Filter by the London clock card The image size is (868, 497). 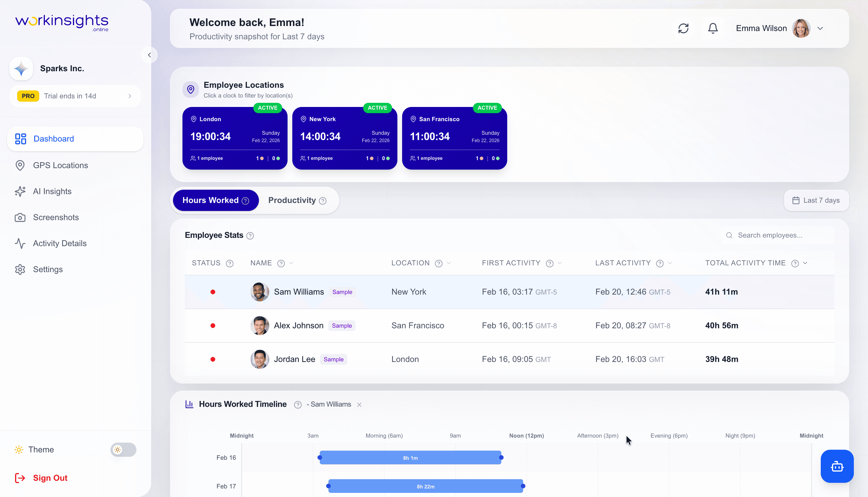tap(235, 138)
